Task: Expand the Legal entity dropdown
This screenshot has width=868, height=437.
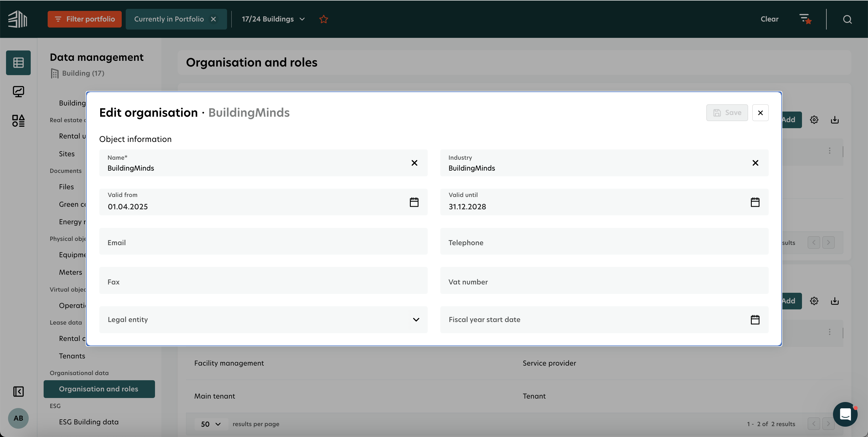Action: click(x=416, y=319)
